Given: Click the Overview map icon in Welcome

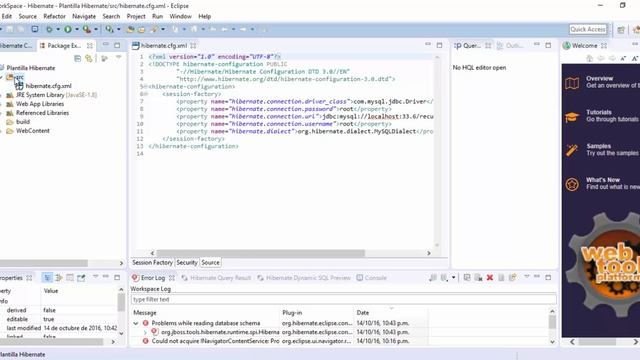Looking at the screenshot, I should coord(572,83).
